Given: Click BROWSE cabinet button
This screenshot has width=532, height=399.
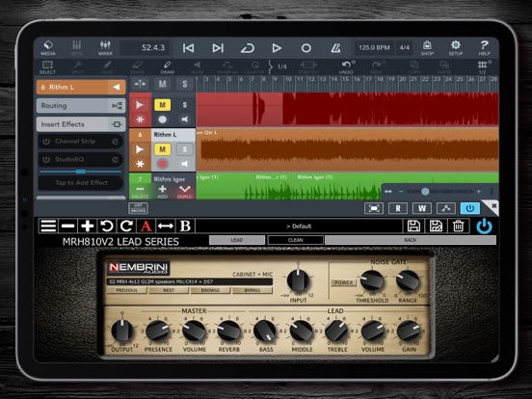Looking at the screenshot, I should 210,290.
